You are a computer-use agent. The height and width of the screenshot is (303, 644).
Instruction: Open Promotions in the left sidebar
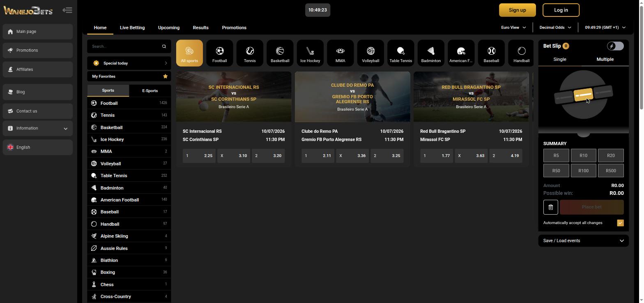tap(38, 51)
